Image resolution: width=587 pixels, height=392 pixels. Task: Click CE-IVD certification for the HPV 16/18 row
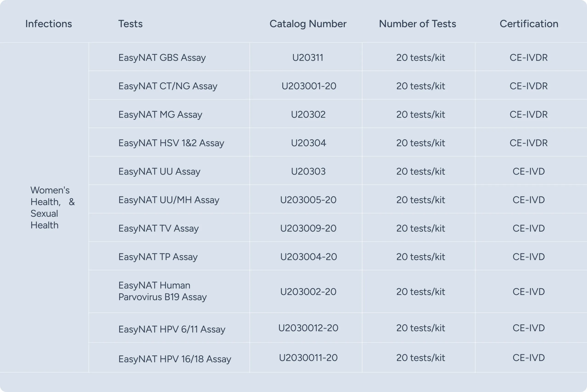[529, 358]
